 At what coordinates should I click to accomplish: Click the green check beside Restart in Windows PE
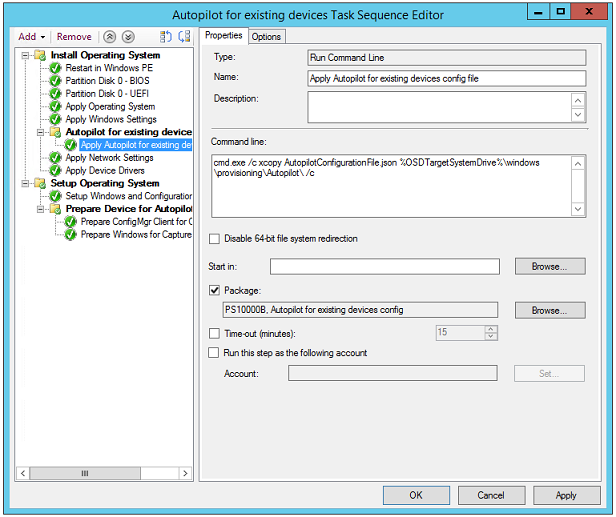[56, 68]
